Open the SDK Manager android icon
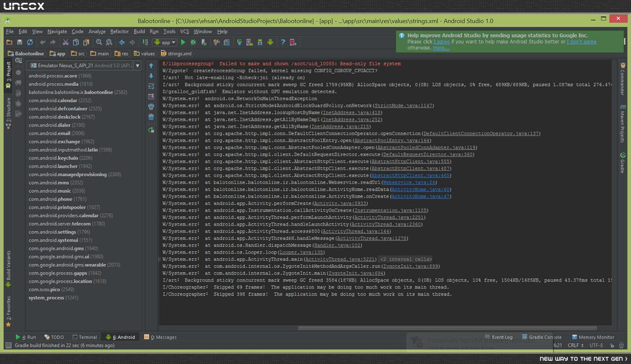This screenshot has height=364, width=631. tap(260, 42)
